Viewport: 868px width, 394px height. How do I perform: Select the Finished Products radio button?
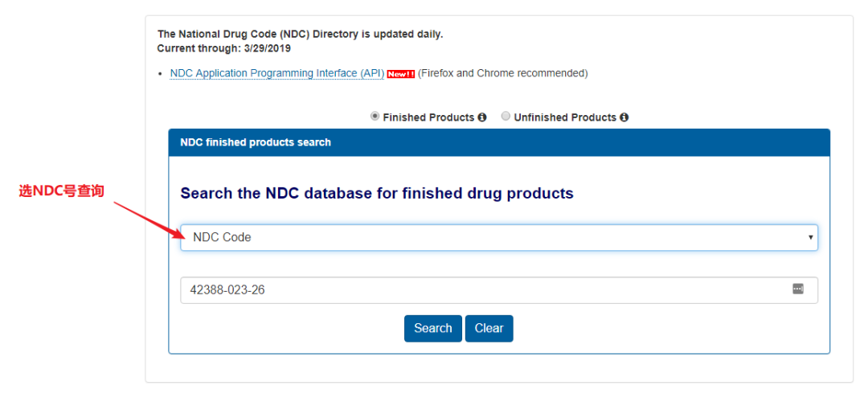pyautogui.click(x=375, y=117)
